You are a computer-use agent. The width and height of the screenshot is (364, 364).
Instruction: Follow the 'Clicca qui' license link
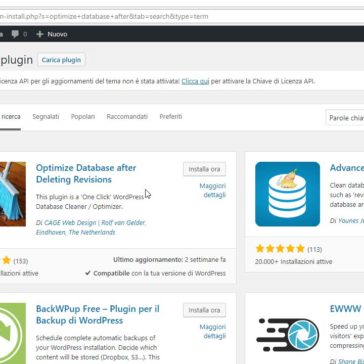[x=195, y=81]
